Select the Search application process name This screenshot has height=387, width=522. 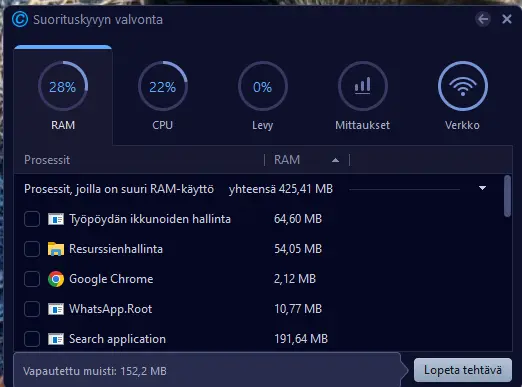click(x=117, y=339)
